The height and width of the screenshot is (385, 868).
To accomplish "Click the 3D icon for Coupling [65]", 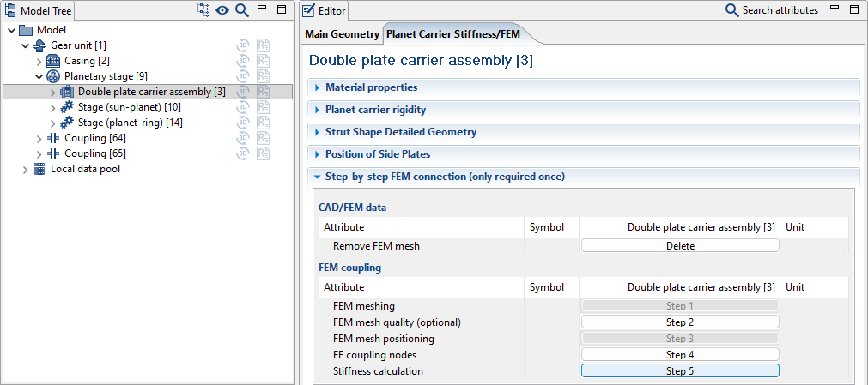I will [x=243, y=153].
